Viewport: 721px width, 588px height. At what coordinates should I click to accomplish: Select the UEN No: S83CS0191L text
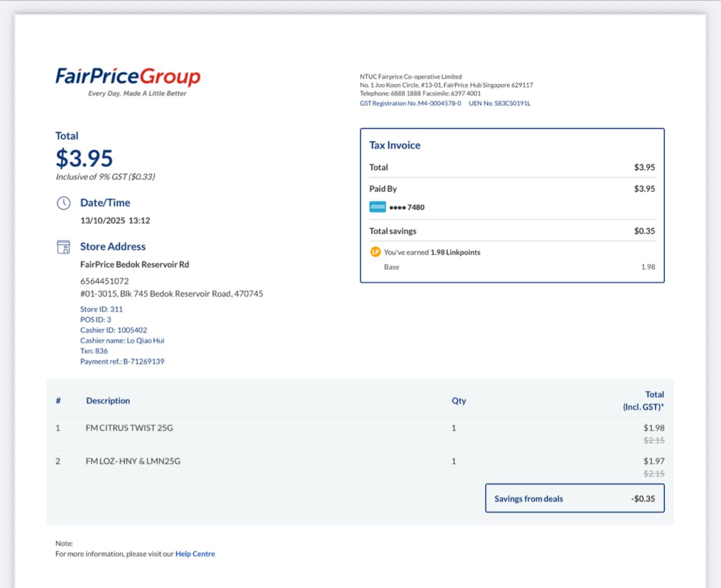[x=500, y=103]
